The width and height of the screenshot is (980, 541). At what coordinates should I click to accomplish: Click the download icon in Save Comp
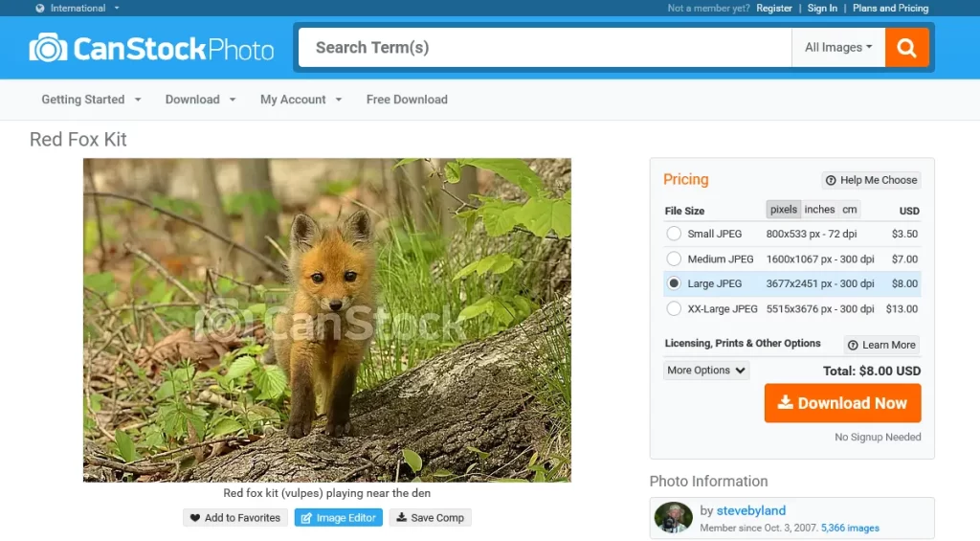point(401,517)
